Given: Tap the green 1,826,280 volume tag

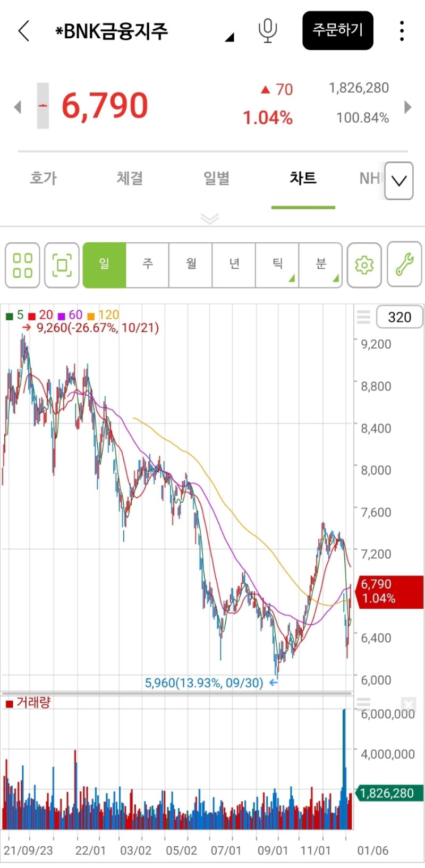Looking at the screenshot, I should click(389, 793).
